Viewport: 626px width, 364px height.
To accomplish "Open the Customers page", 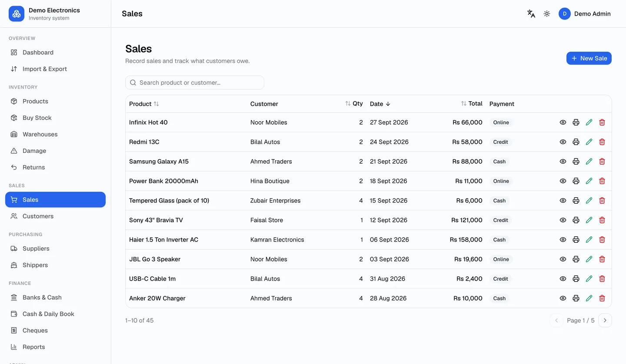I will [55, 216].
